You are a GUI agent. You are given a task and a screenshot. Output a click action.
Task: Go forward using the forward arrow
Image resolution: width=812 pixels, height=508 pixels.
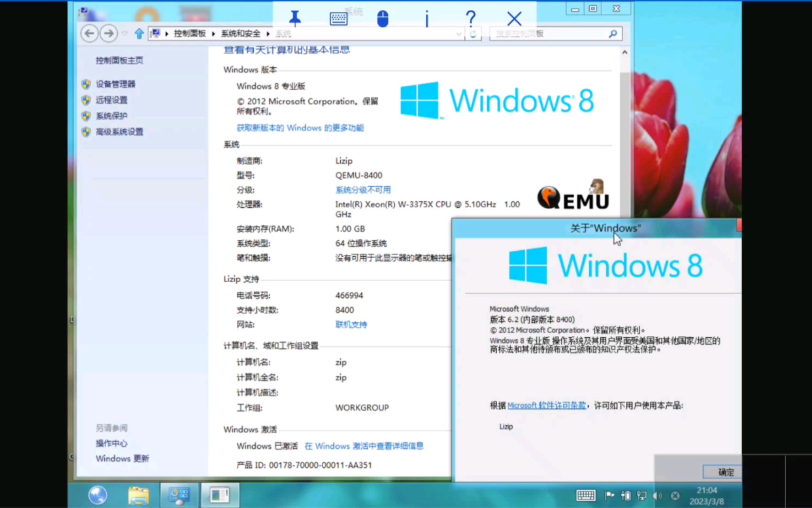pos(109,33)
